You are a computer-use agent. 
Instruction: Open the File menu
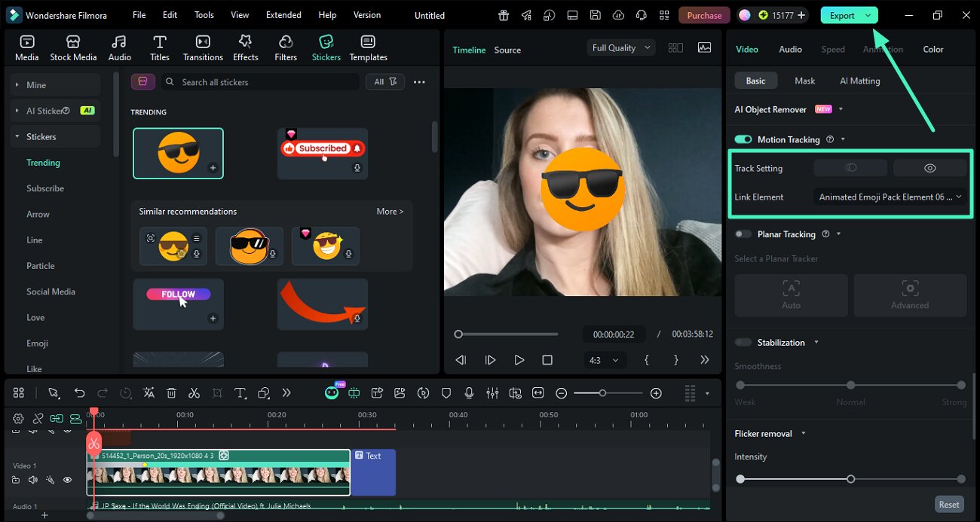tap(139, 15)
